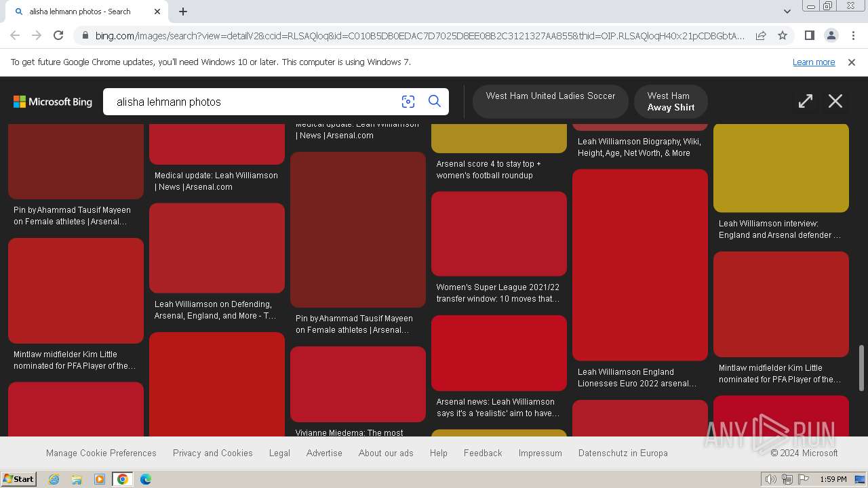
Task: Click the blue search magnifier icon
Action: click(435, 102)
